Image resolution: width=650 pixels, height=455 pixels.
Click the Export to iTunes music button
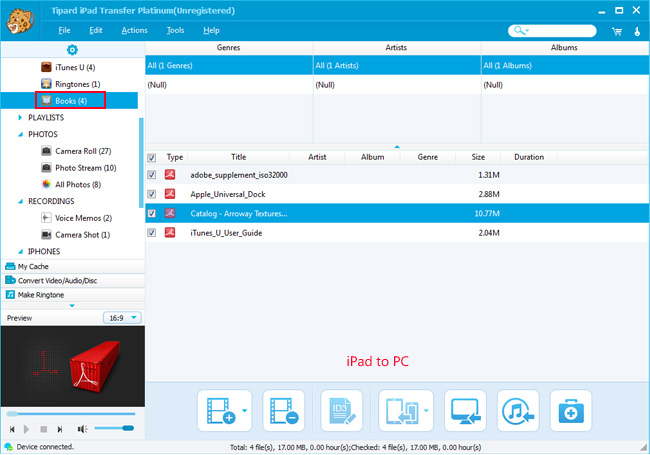click(x=518, y=411)
